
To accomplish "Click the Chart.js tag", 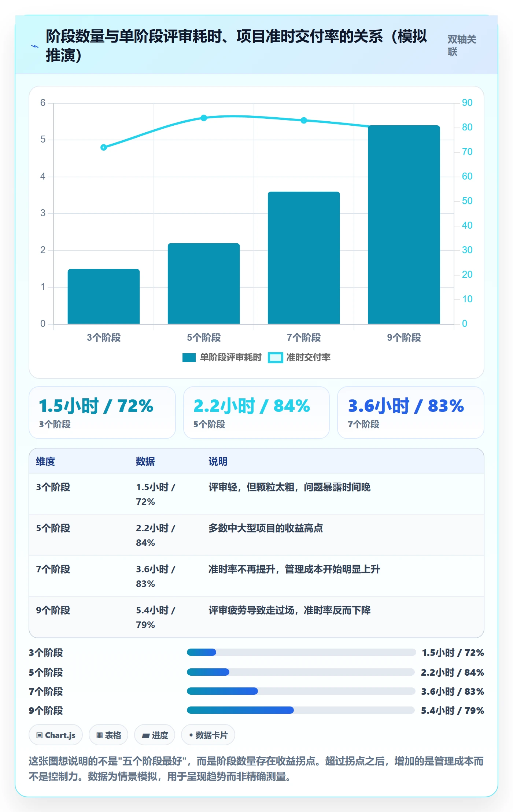I will [56, 735].
